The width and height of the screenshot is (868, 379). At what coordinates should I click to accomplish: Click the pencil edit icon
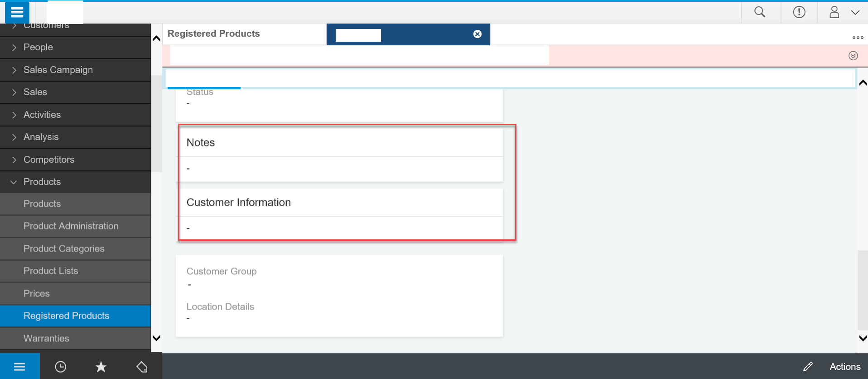tap(808, 366)
